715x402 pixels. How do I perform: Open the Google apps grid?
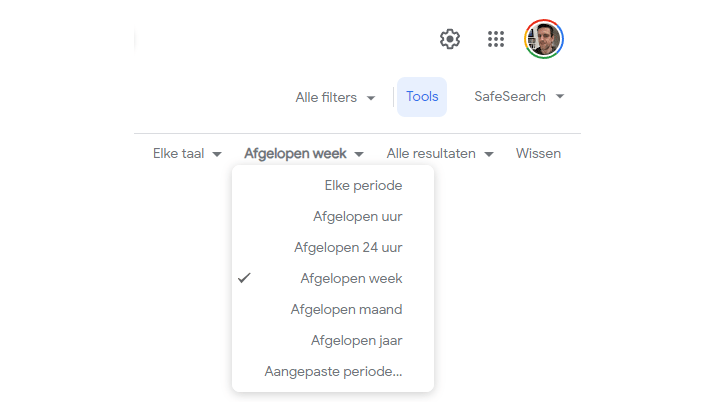pyautogui.click(x=496, y=39)
